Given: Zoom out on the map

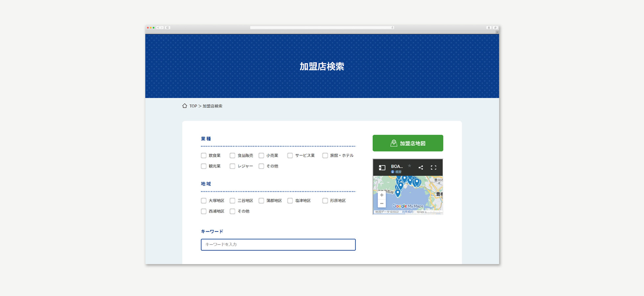Looking at the screenshot, I should pos(382,204).
